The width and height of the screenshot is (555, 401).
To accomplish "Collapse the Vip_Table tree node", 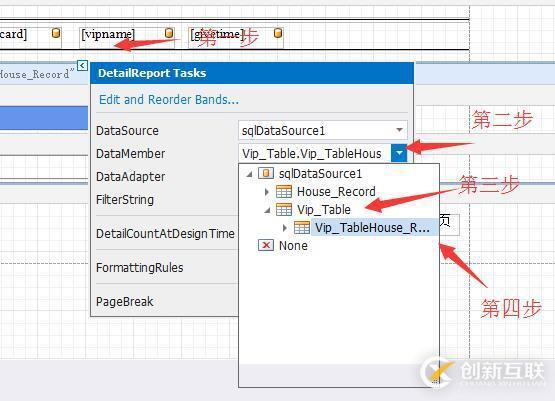I will point(267,210).
